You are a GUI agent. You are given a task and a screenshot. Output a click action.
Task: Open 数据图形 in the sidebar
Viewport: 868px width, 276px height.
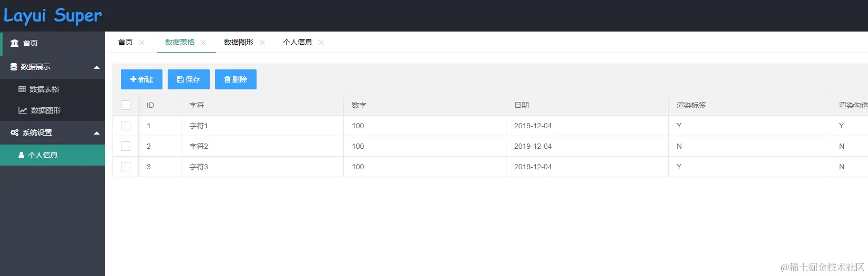tap(53, 110)
